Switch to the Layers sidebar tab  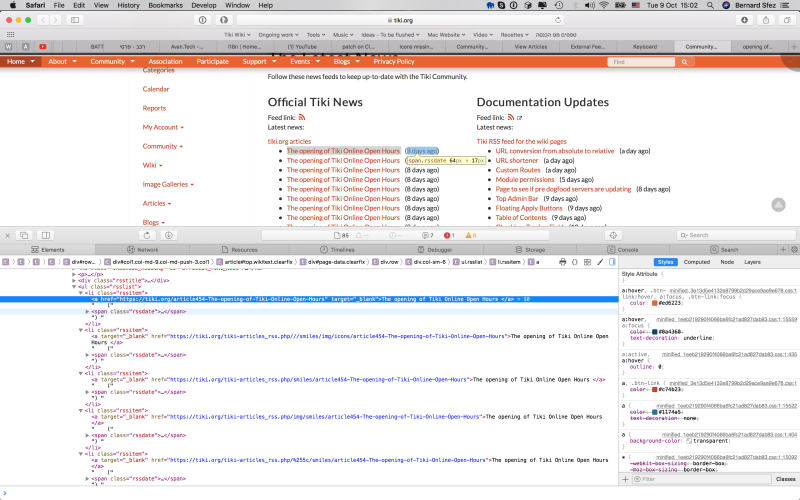752,262
